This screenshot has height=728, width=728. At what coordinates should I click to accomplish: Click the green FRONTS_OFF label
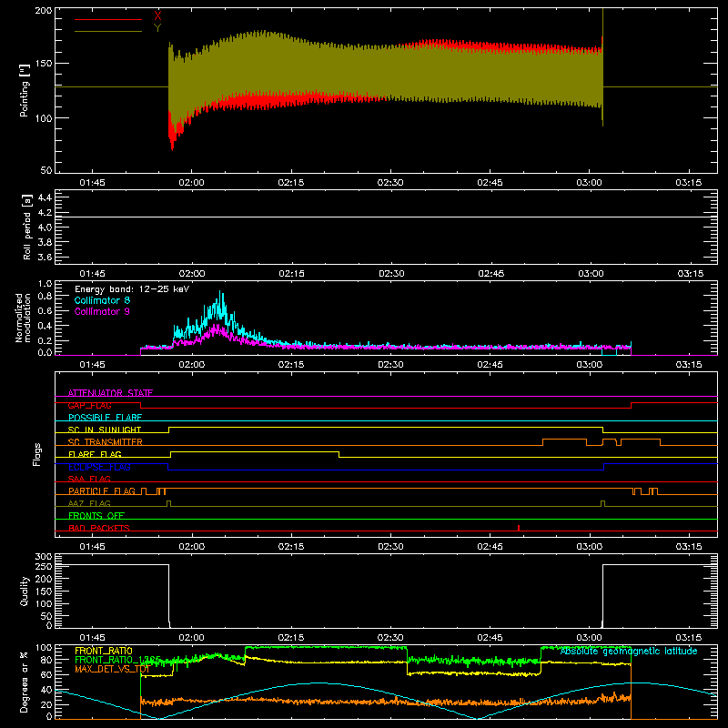(96, 515)
